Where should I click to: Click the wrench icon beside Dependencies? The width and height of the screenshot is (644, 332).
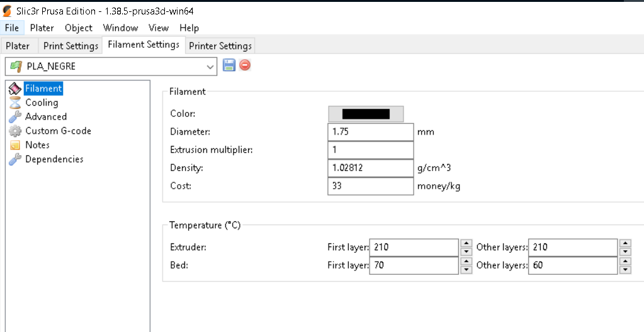click(x=14, y=159)
